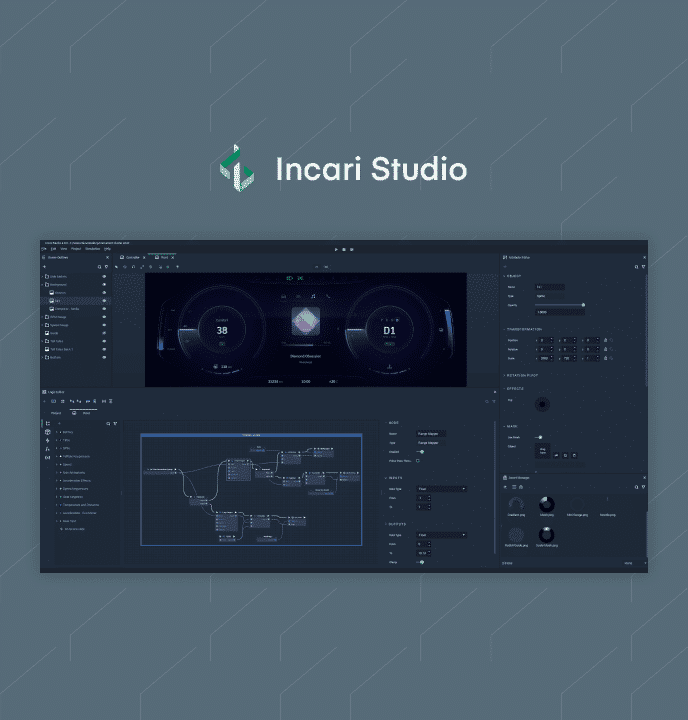Click the lock icon on the Position row
688x720 pixels.
605,340
